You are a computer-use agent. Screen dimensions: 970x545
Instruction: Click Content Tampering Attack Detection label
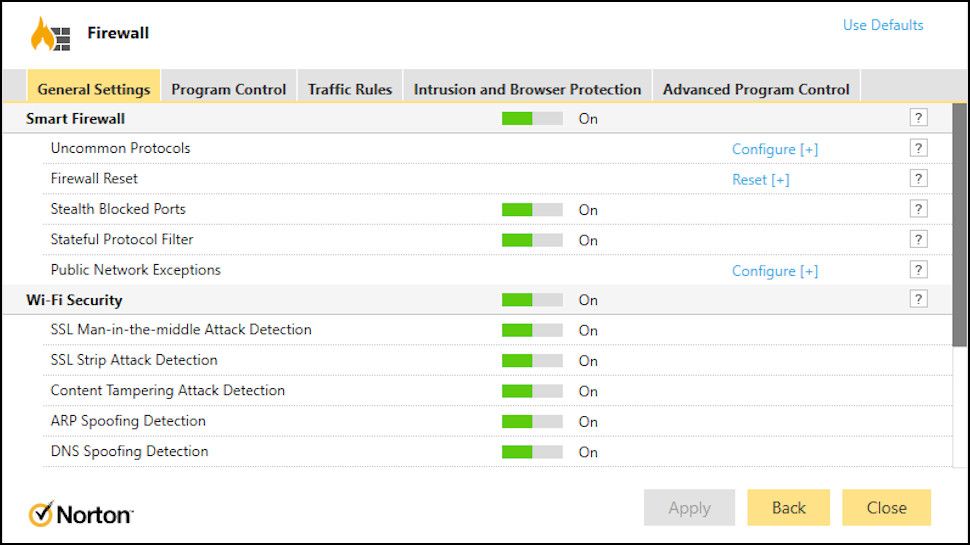point(168,391)
